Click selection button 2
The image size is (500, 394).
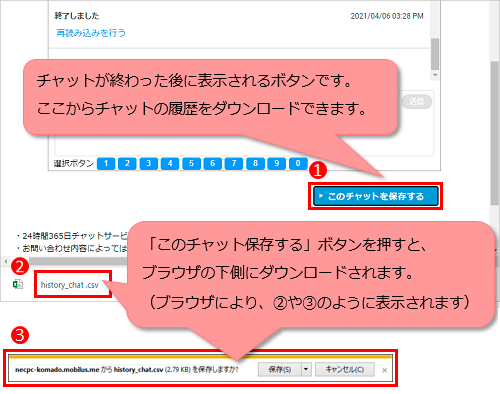click(x=127, y=163)
